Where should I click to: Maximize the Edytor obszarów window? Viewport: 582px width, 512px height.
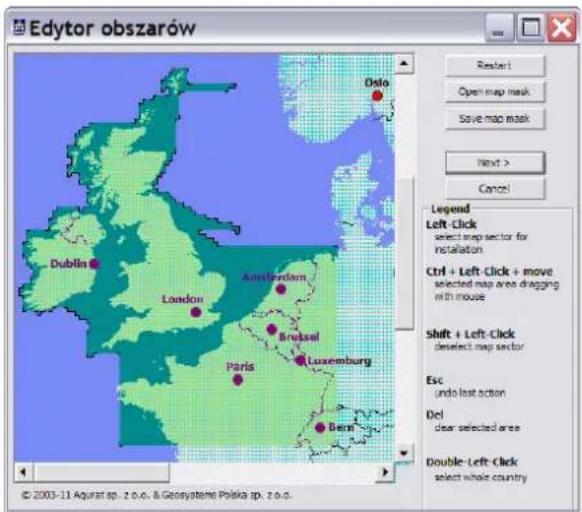click(x=530, y=28)
